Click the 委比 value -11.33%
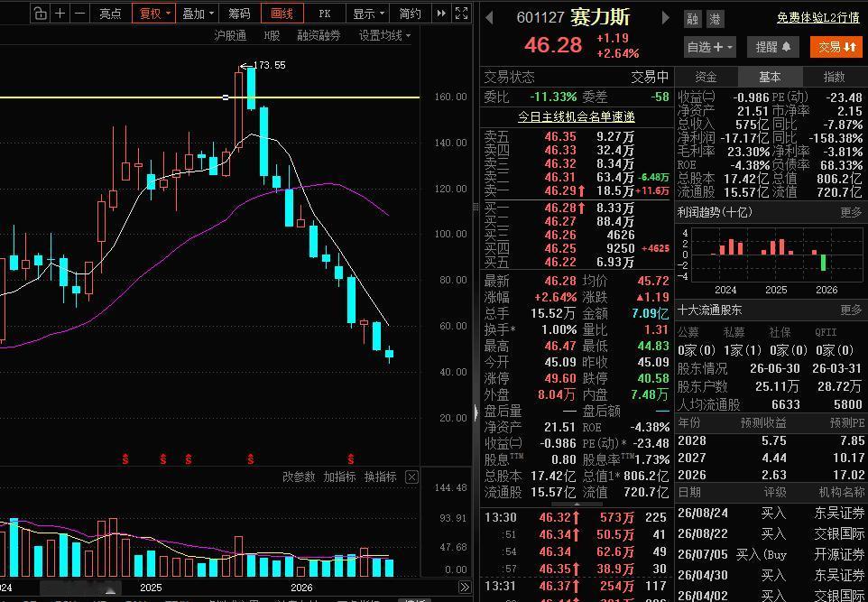The width and height of the screenshot is (868, 602). click(x=553, y=97)
